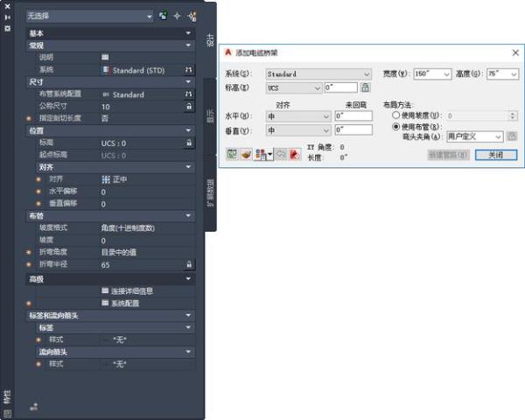Click the 垂直 offset input field

(353, 129)
